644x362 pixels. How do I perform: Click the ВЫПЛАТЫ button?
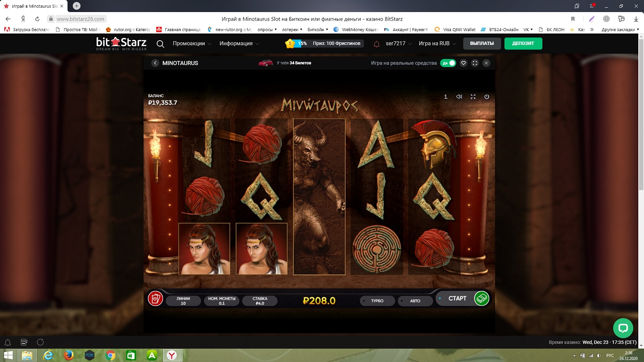tap(482, 44)
